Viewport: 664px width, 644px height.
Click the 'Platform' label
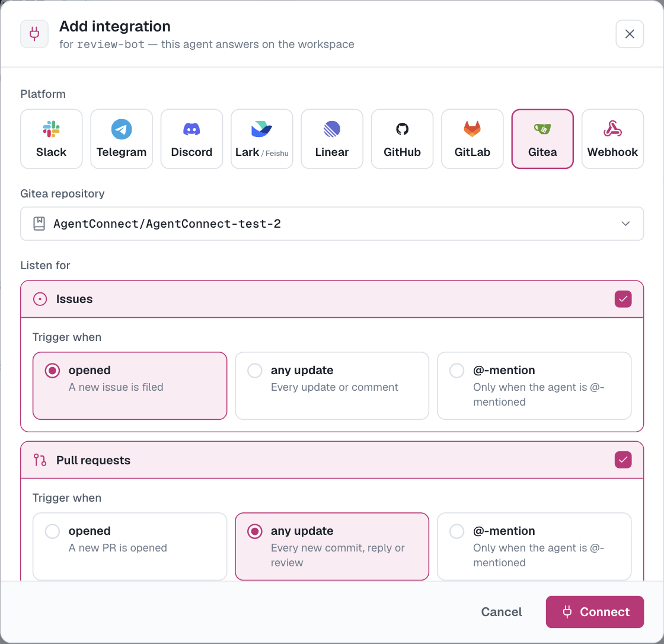pyautogui.click(x=43, y=94)
